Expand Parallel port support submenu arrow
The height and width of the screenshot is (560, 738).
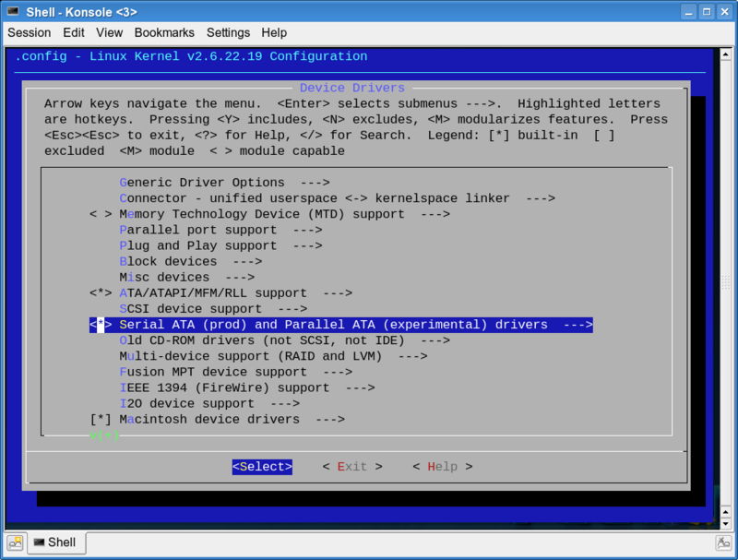pos(307,230)
